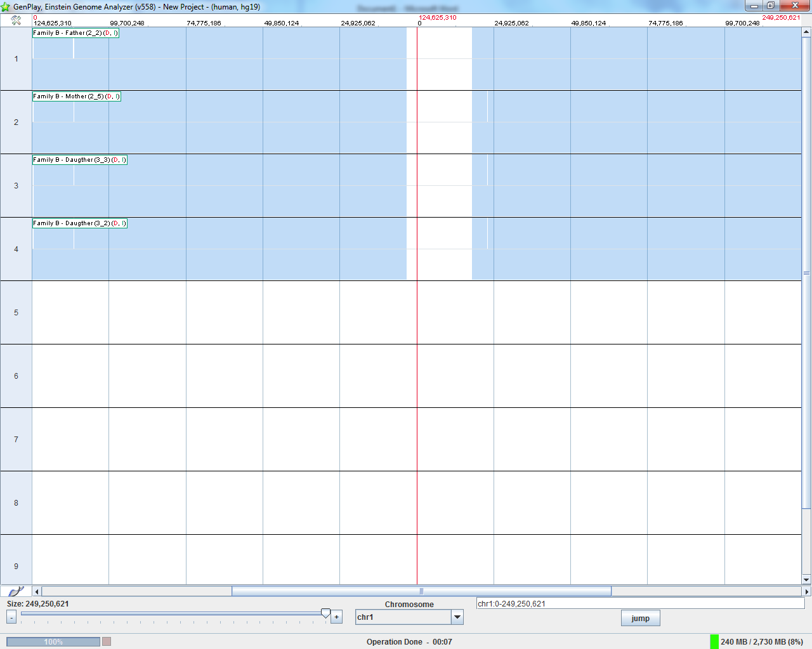The image size is (812, 649).
Task: Click the Family B - Father track label
Action: click(x=75, y=33)
